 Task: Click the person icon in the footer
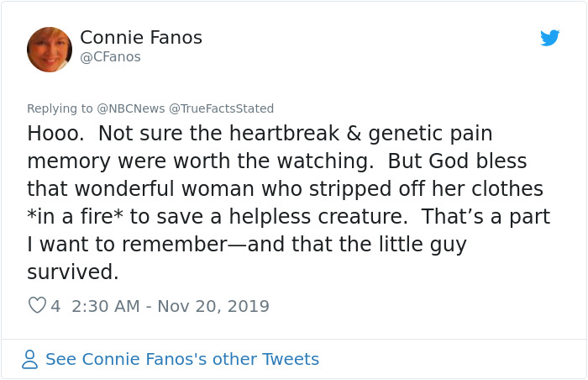point(30,359)
